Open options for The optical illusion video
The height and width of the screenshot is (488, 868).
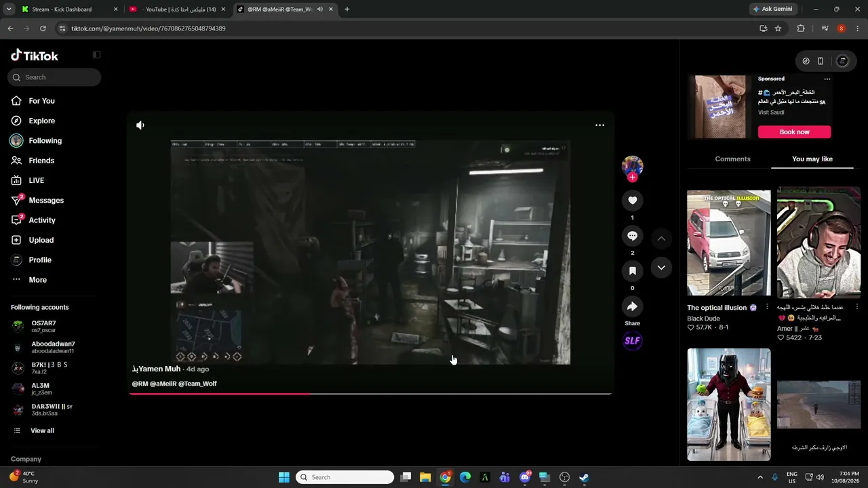767,307
